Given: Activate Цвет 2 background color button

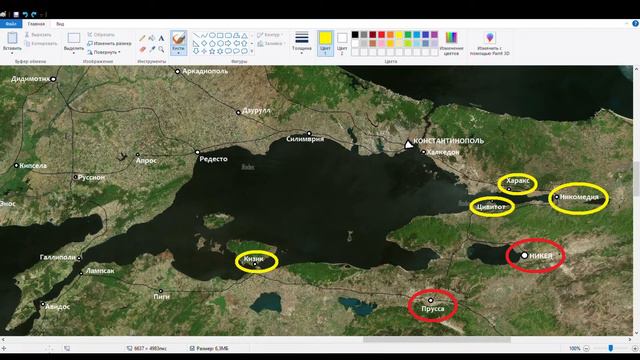Looking at the screenshot, I should click(x=342, y=43).
